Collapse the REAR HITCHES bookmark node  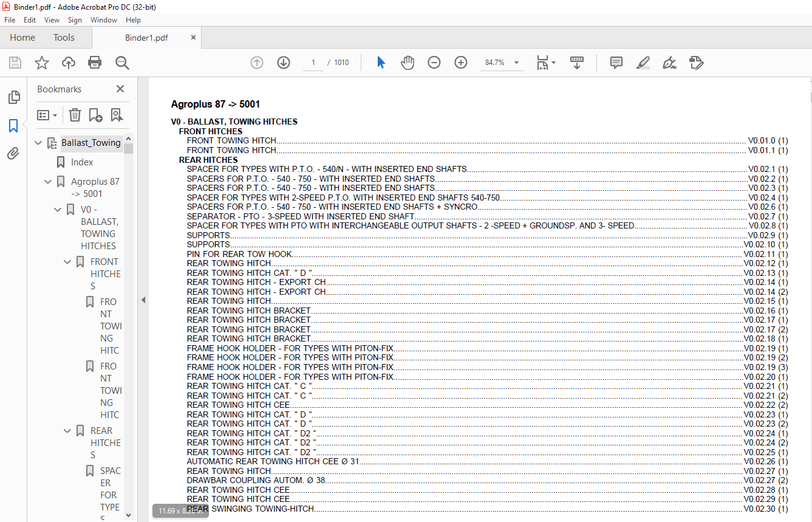coord(68,431)
